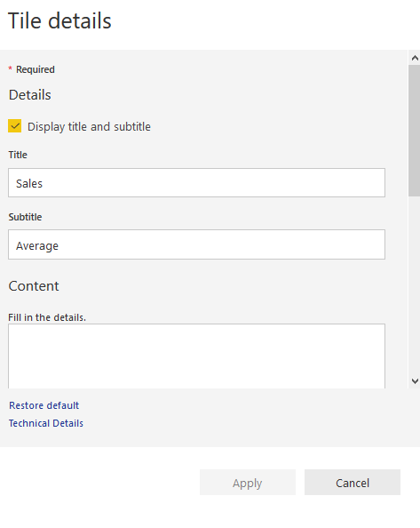The width and height of the screenshot is (420, 528).
Task: Click the Details section heading
Action: 30,95
